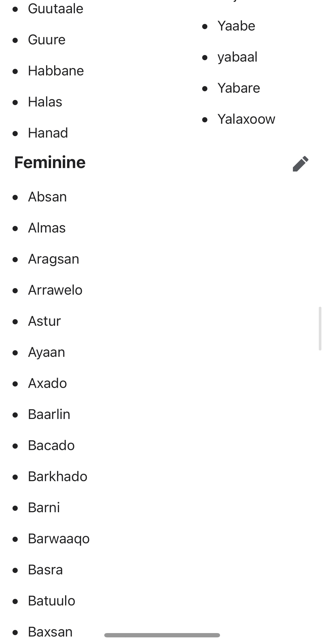Click on the name Arrawelo
Image resolution: width=324 pixels, height=644 pixels.
point(55,290)
